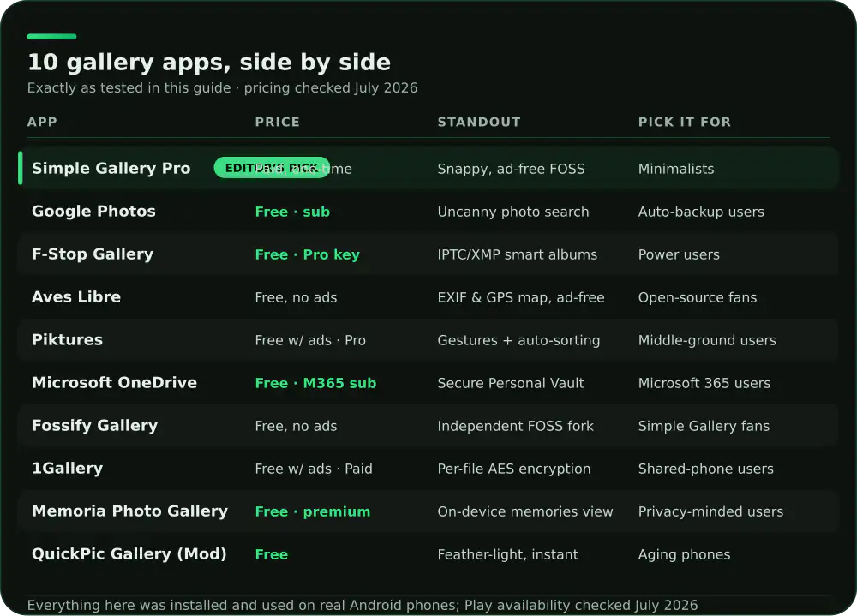This screenshot has width=857, height=616.
Task: Click QuickPic's "Free" price
Action: 271,554
